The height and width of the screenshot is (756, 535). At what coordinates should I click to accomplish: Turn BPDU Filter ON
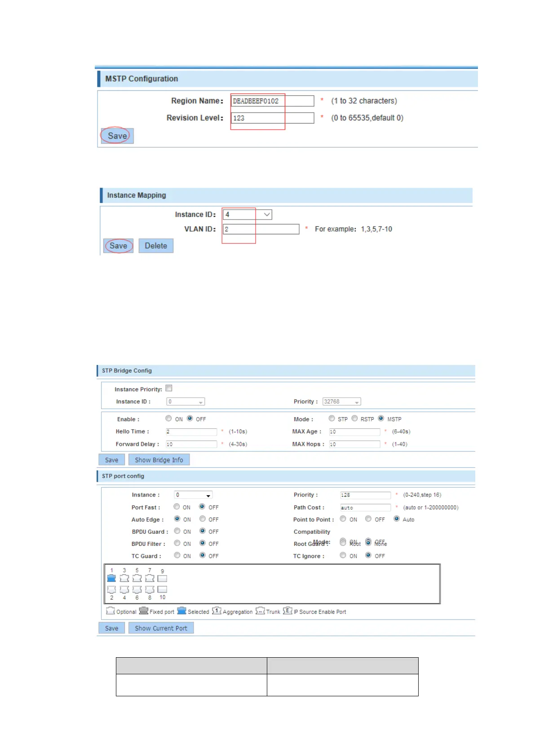click(177, 543)
